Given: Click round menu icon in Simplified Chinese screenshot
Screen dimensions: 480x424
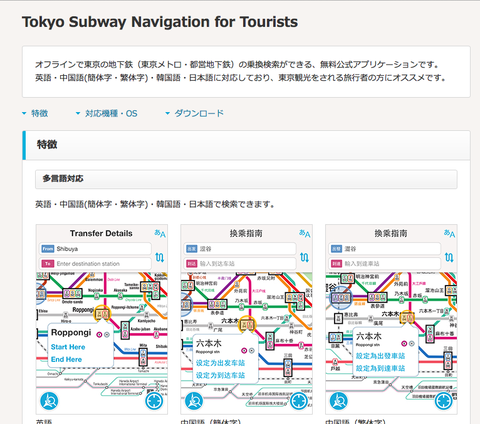Looking at the screenshot, I should pyautogui.click(x=299, y=401).
